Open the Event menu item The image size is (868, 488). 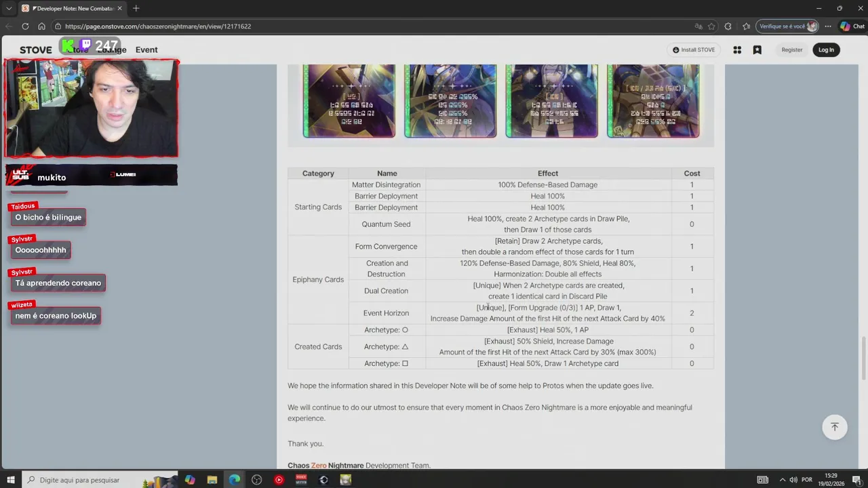click(146, 49)
